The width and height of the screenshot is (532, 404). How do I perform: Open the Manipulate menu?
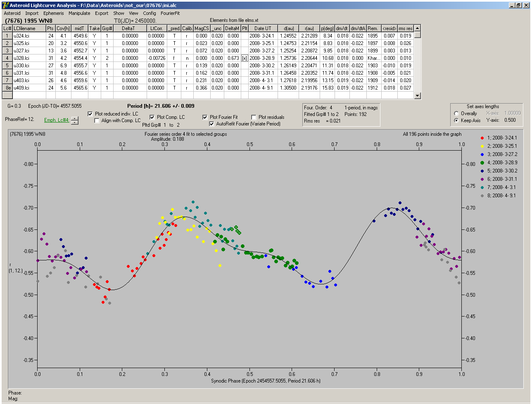[x=79, y=13]
